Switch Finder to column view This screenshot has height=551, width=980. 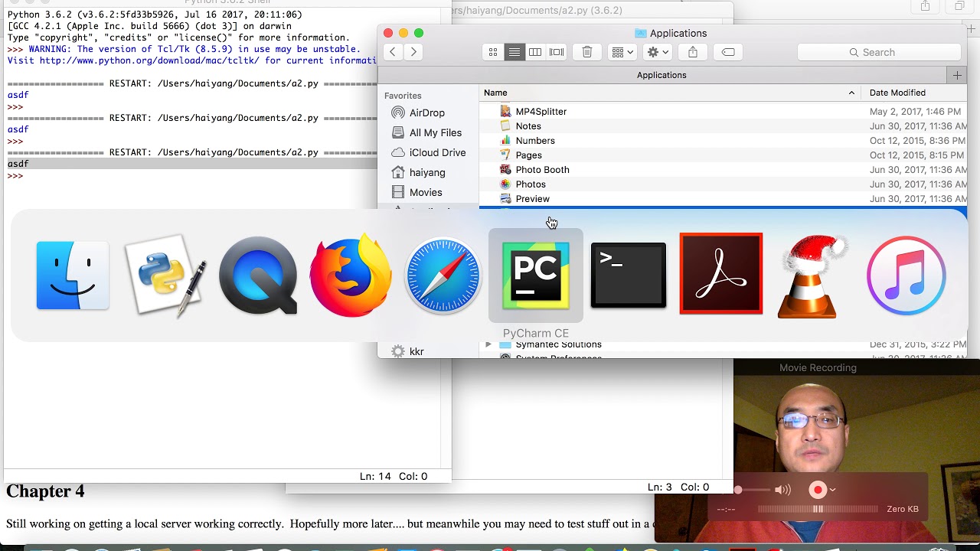pos(535,52)
